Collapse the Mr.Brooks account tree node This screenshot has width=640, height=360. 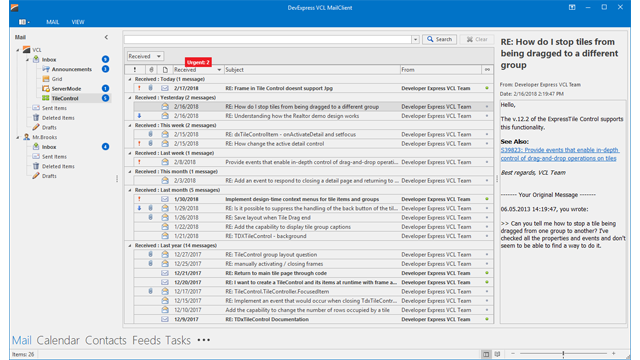point(18,138)
